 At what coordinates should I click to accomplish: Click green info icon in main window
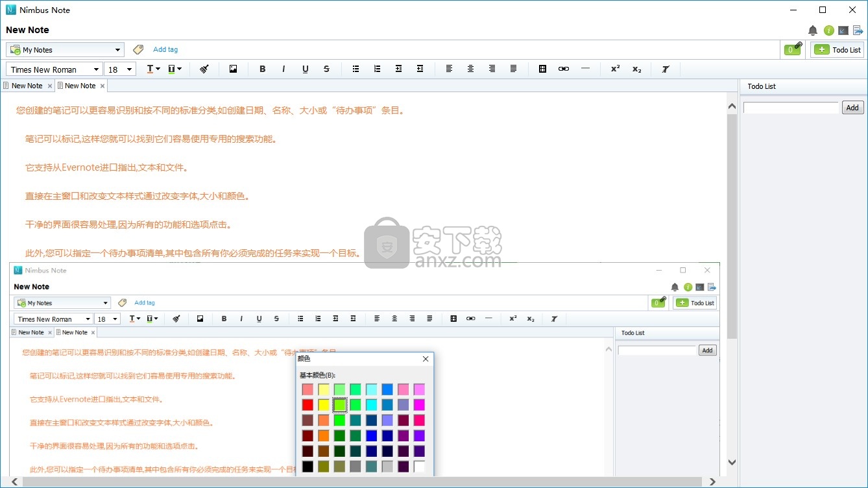coord(828,30)
